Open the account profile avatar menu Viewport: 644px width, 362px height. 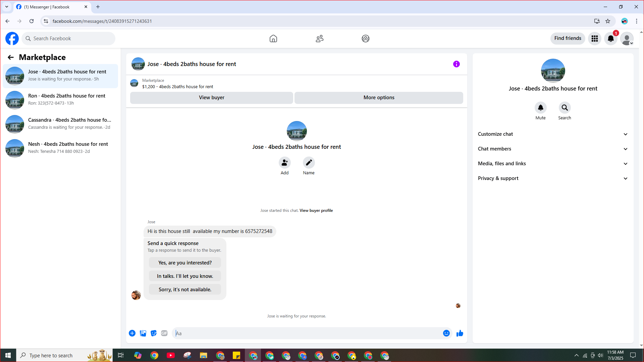point(627,39)
